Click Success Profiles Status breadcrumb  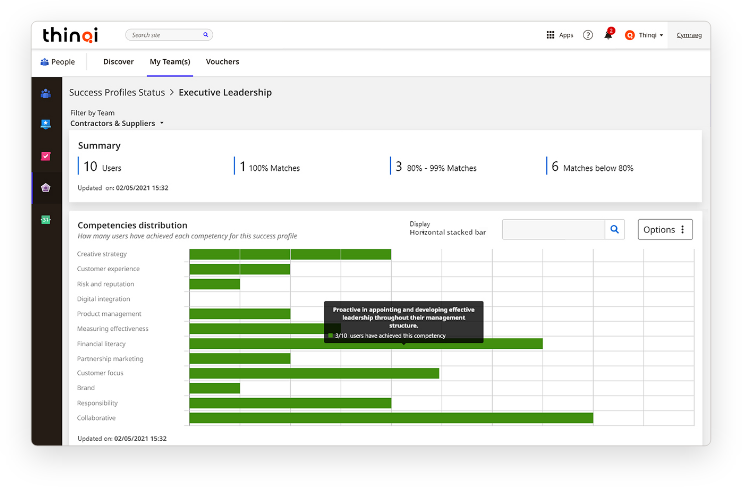click(117, 93)
